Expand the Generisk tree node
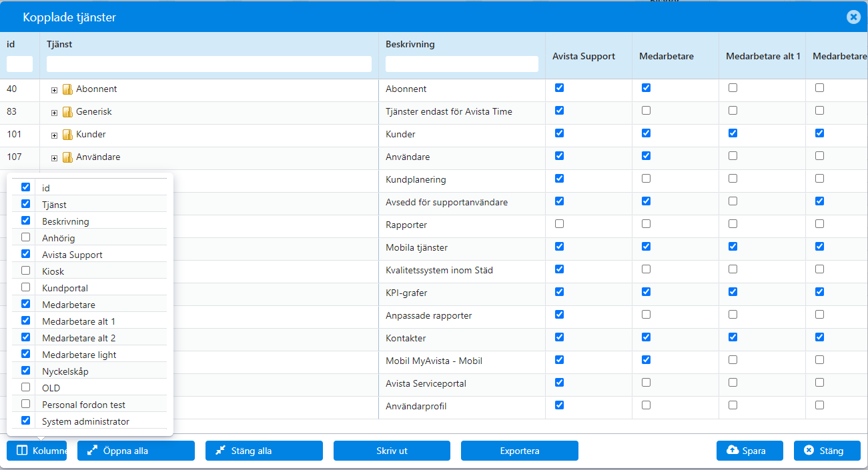Viewport: 868px width, 470px height. pyautogui.click(x=55, y=113)
